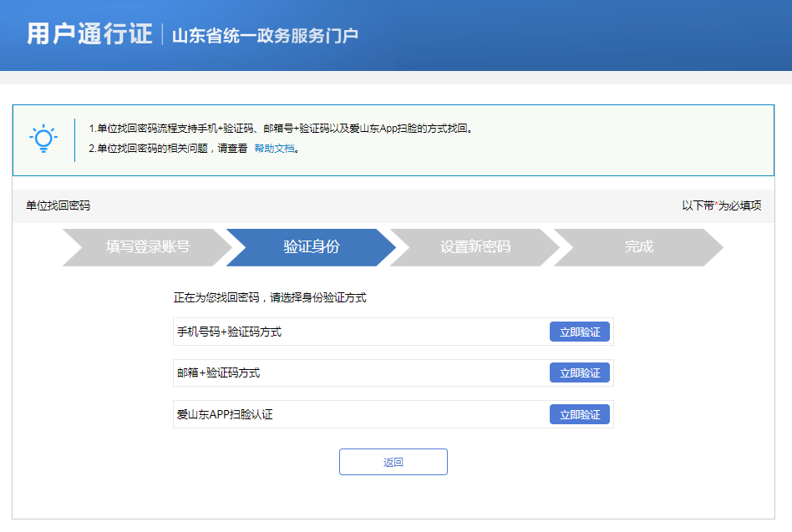The image size is (792, 532).
Task: Click the notice panel with recovery instructions
Action: tap(396, 139)
